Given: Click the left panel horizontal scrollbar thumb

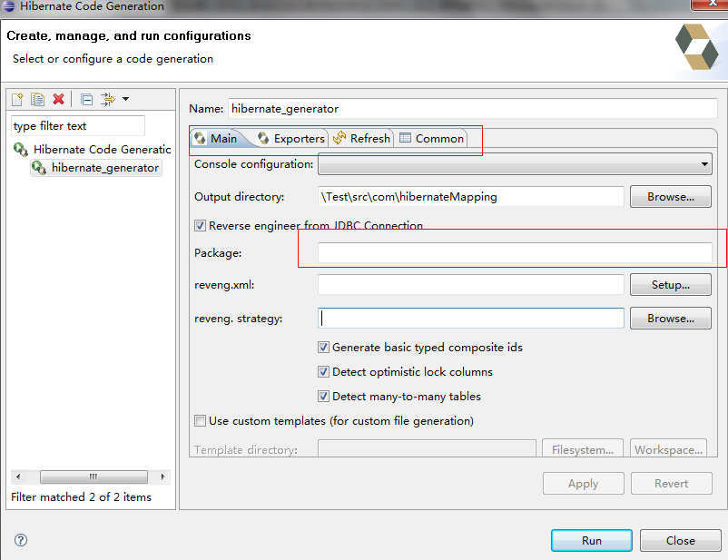Looking at the screenshot, I should (93, 476).
